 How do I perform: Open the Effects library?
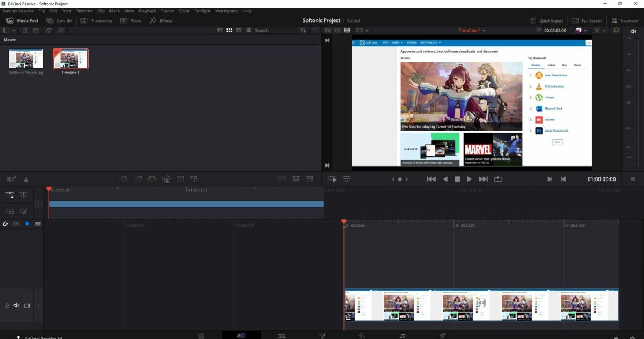[x=161, y=20]
